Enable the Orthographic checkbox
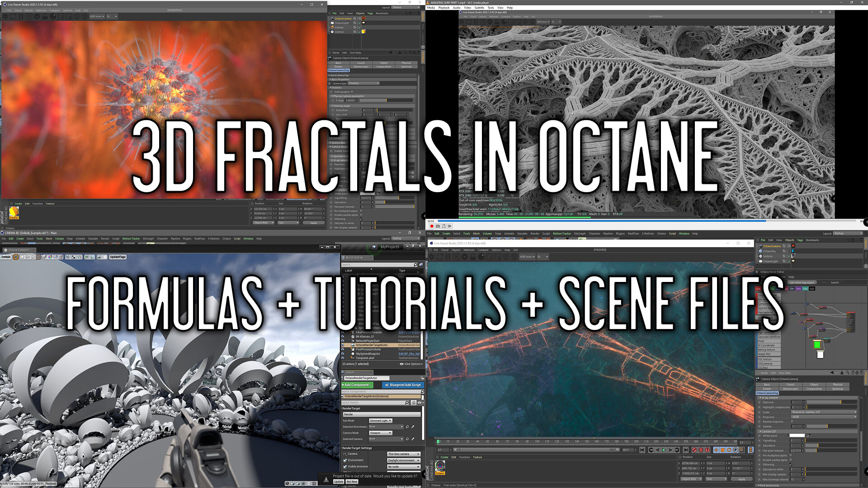The image size is (868, 488). 352,92
